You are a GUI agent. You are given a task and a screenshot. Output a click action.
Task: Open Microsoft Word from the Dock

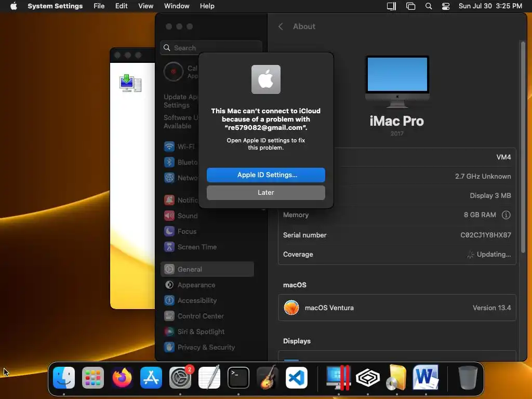pyautogui.click(x=425, y=378)
